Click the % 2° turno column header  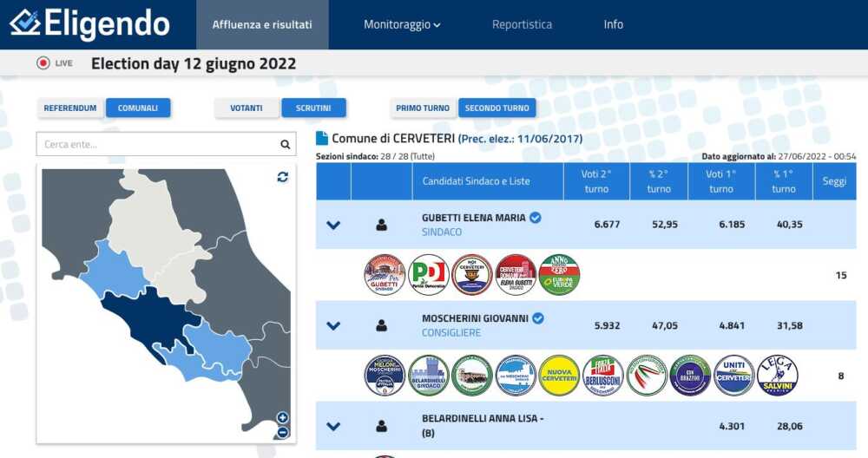(x=659, y=181)
